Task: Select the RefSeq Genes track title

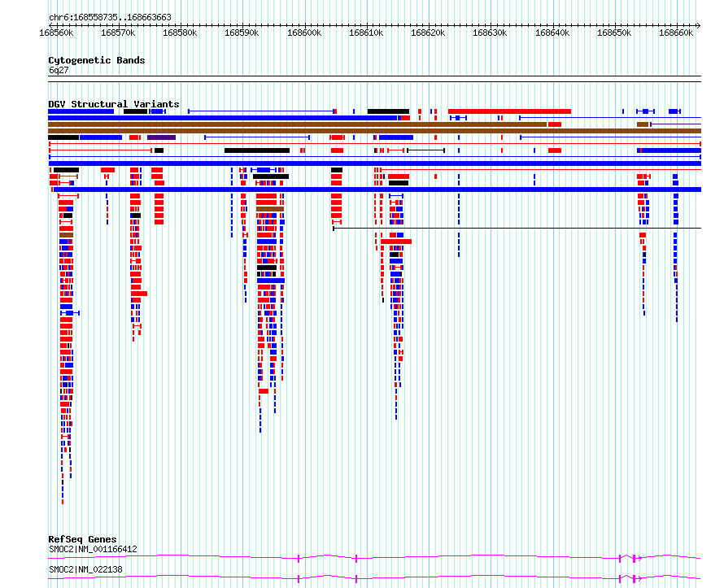Action: click(82, 539)
